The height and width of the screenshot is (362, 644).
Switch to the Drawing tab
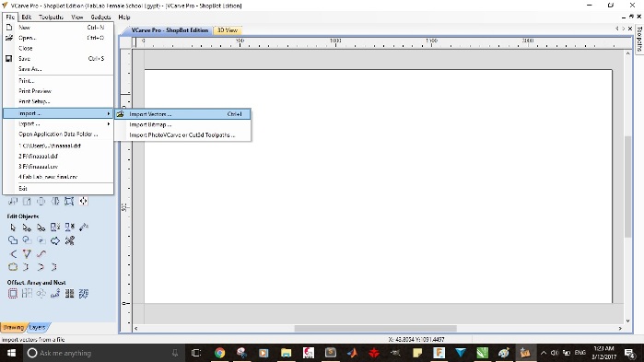click(14, 328)
